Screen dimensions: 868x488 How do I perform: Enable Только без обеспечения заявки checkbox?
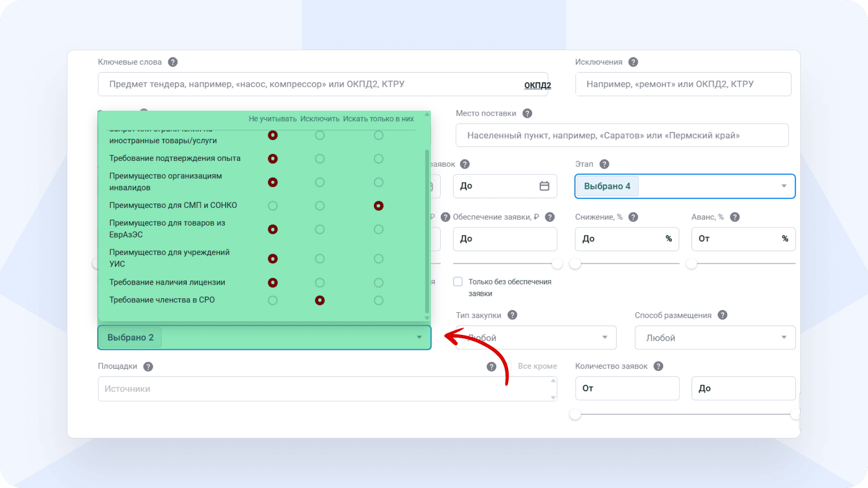coord(458,282)
